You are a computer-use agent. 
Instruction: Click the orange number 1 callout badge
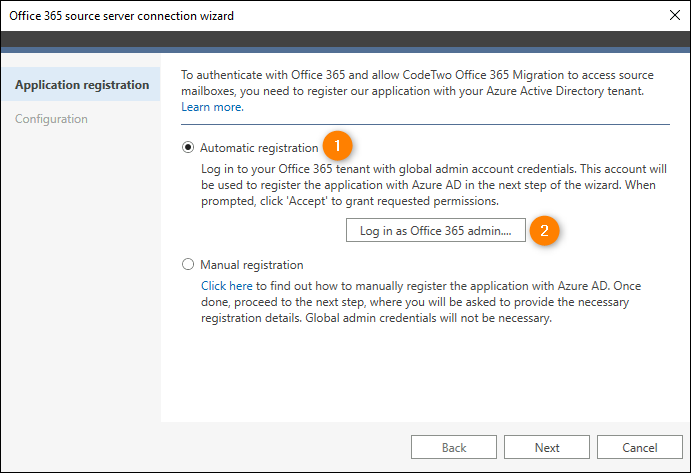(x=337, y=145)
